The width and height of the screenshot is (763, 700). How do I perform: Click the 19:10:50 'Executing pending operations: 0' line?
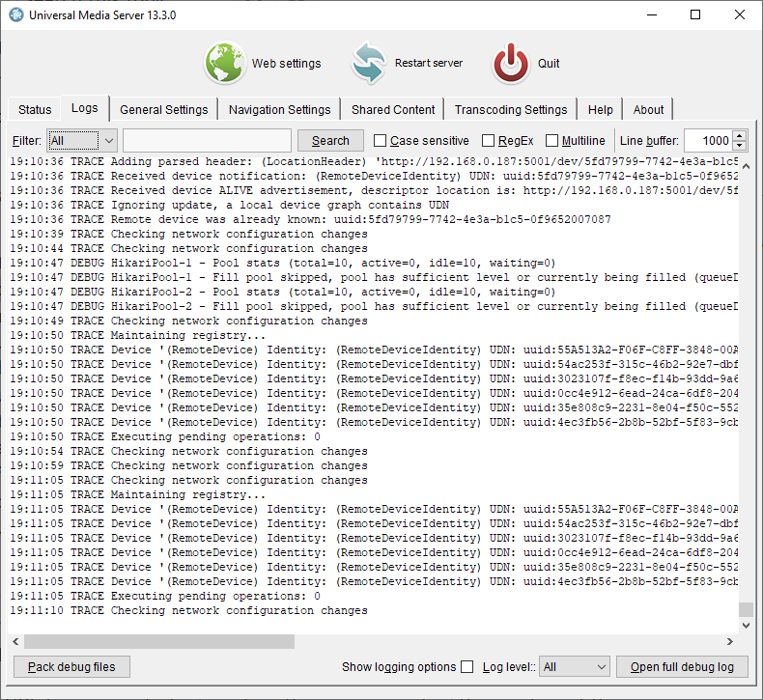coord(165,436)
